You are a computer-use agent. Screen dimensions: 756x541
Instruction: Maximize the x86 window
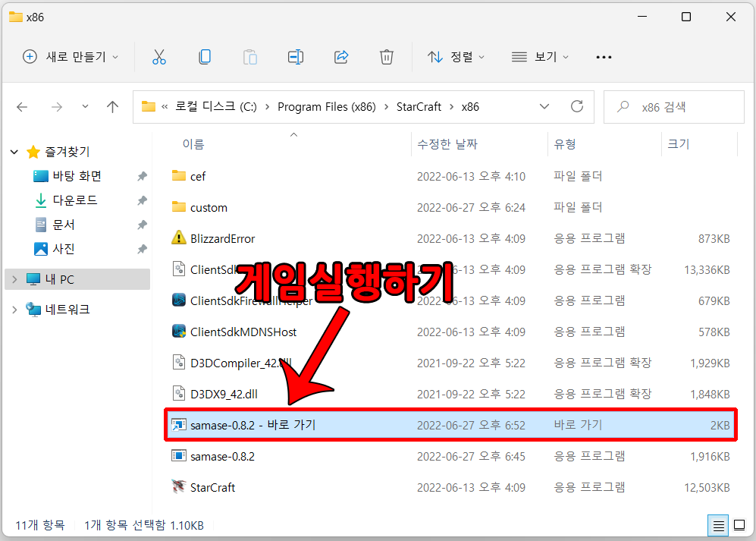coord(686,17)
